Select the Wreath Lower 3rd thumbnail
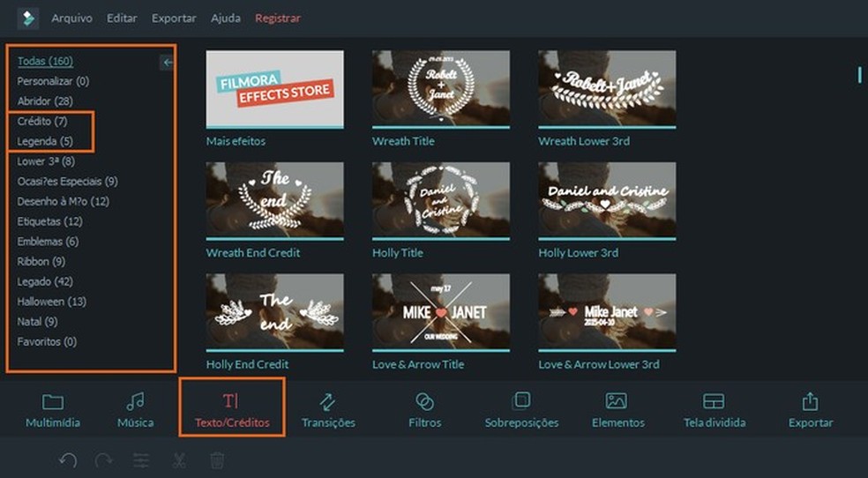Image resolution: width=868 pixels, height=478 pixels. click(x=607, y=89)
